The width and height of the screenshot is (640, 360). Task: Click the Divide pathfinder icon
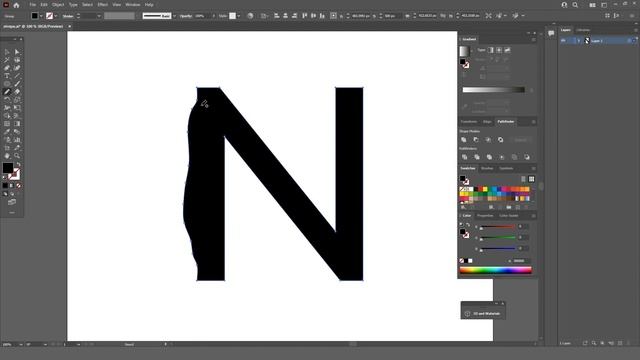point(464,157)
